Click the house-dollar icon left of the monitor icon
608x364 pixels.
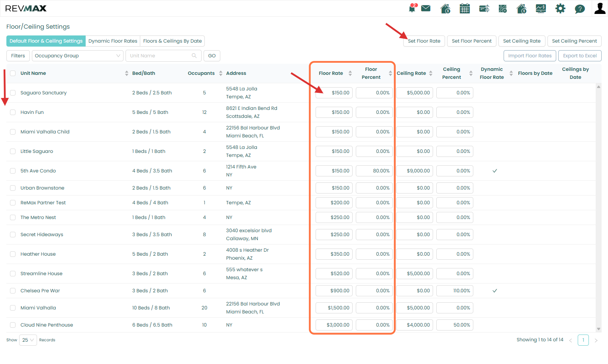[522, 8]
